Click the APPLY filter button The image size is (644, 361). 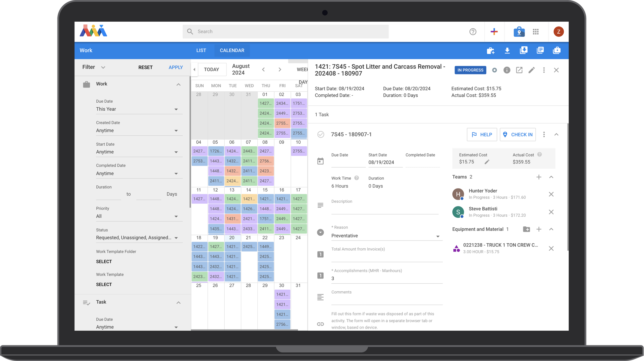pyautogui.click(x=175, y=67)
